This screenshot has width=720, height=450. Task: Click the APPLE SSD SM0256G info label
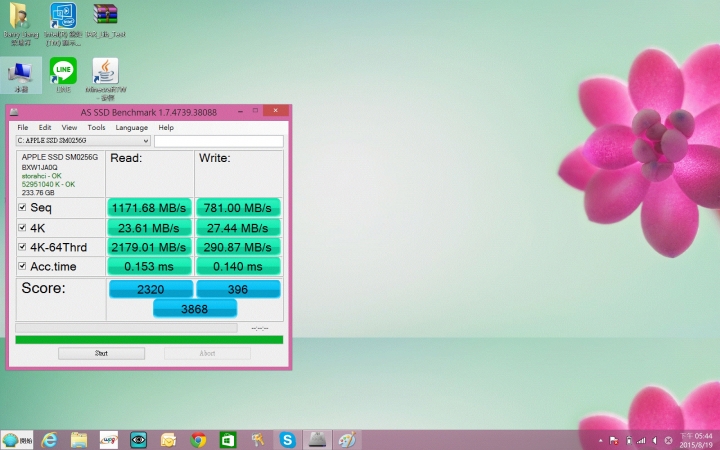(60, 157)
